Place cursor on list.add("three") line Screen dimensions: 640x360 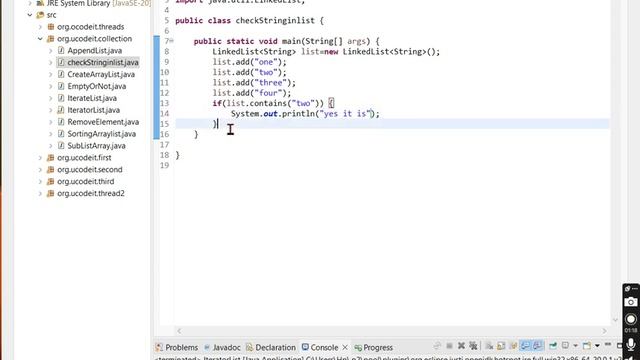coord(254,82)
